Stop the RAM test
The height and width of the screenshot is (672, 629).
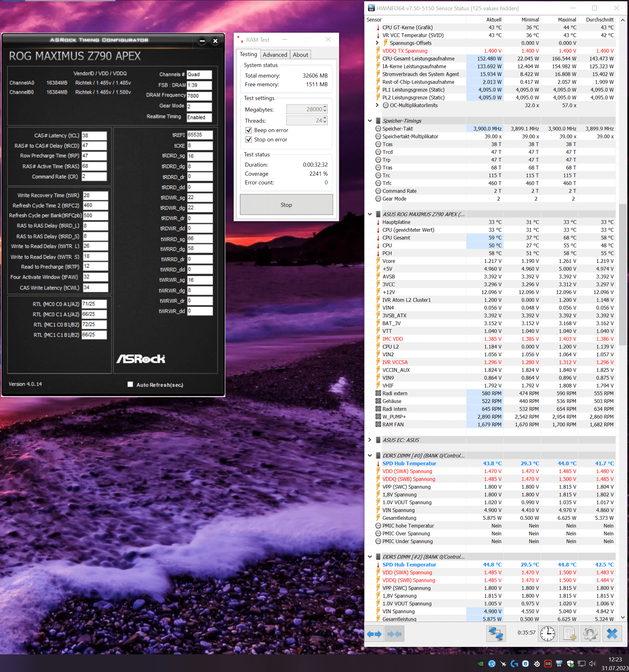286,205
